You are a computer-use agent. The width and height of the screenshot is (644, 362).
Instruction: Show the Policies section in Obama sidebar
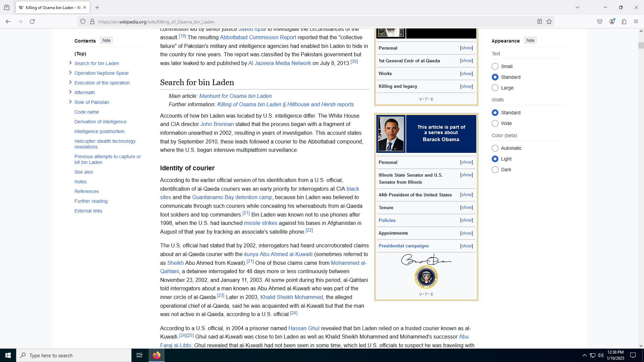467,220
